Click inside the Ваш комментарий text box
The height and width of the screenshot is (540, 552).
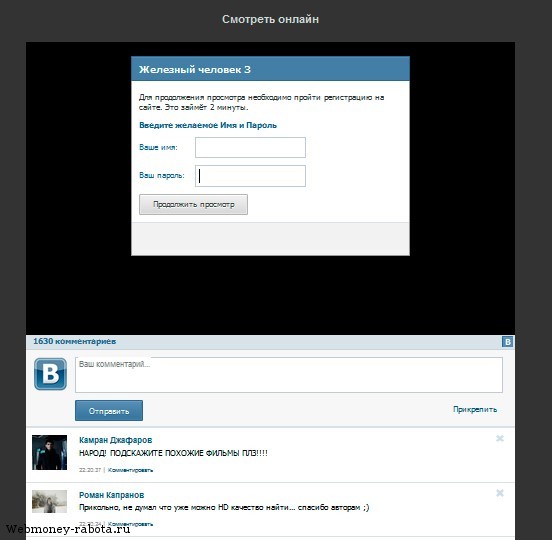289,375
